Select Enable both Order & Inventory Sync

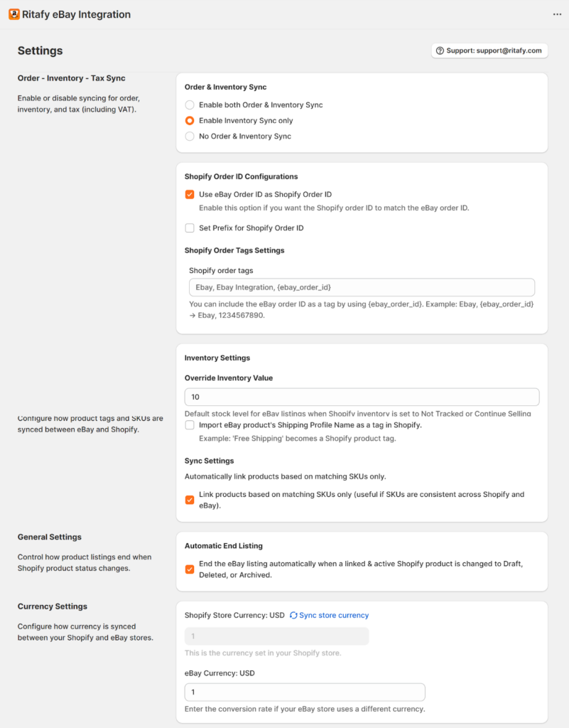(190, 105)
